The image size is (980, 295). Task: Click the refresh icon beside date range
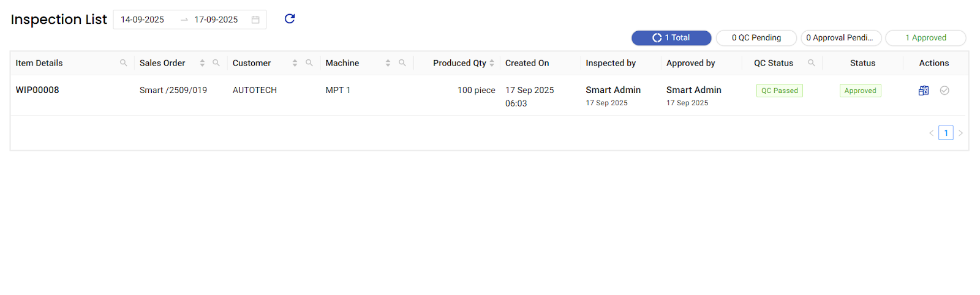(290, 19)
